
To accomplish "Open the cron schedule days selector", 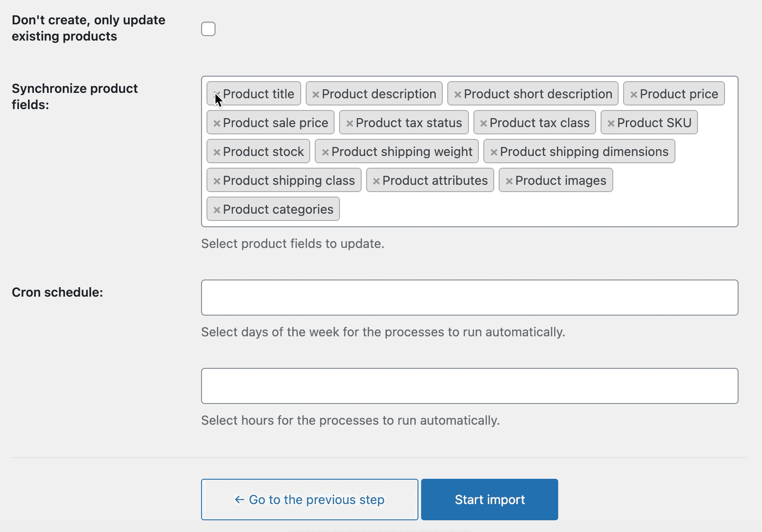I will (469, 298).
